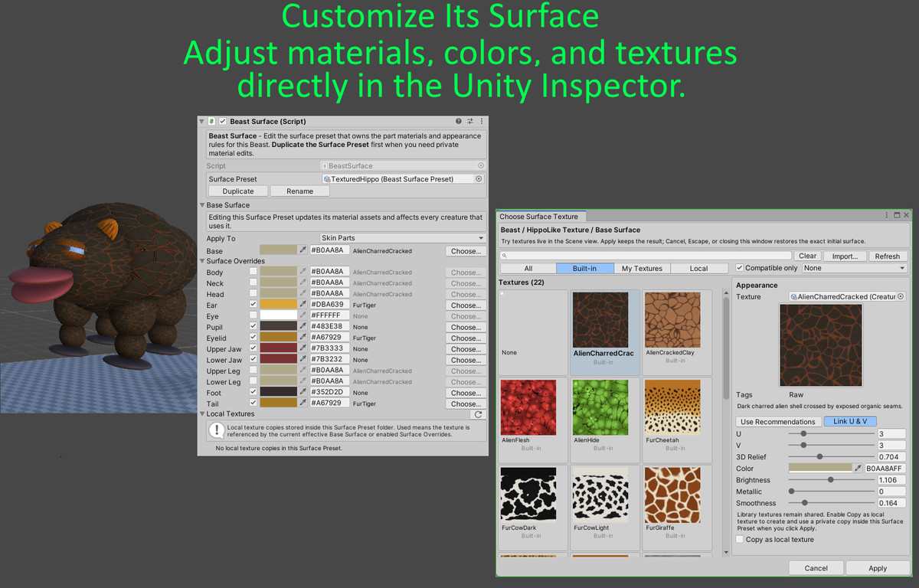Pick Pupil color with eyedropper
Viewport: 919px width, 588px height.
(303, 327)
